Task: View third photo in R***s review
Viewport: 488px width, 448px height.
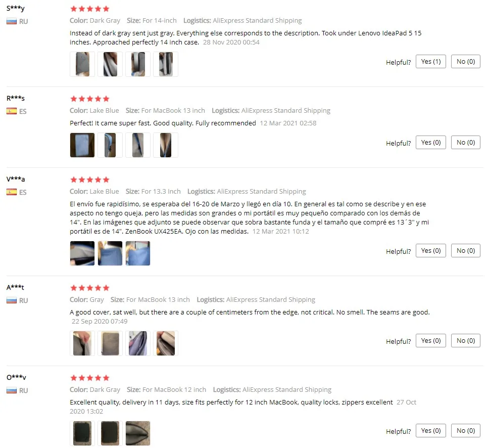Action: 138,145
